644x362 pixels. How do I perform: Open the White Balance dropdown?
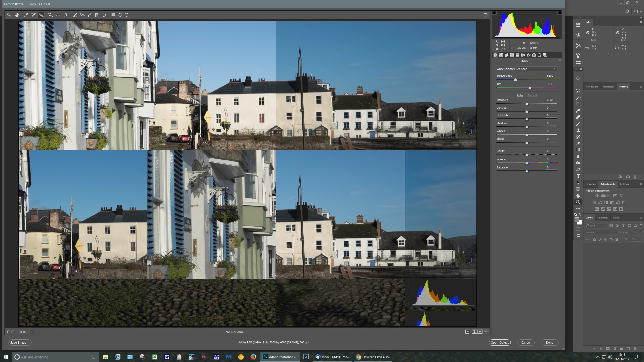point(537,69)
